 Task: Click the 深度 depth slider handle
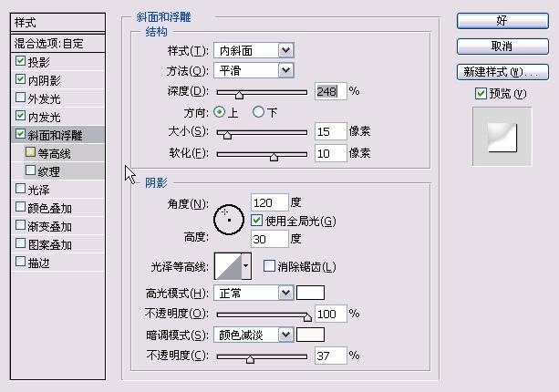(x=239, y=95)
